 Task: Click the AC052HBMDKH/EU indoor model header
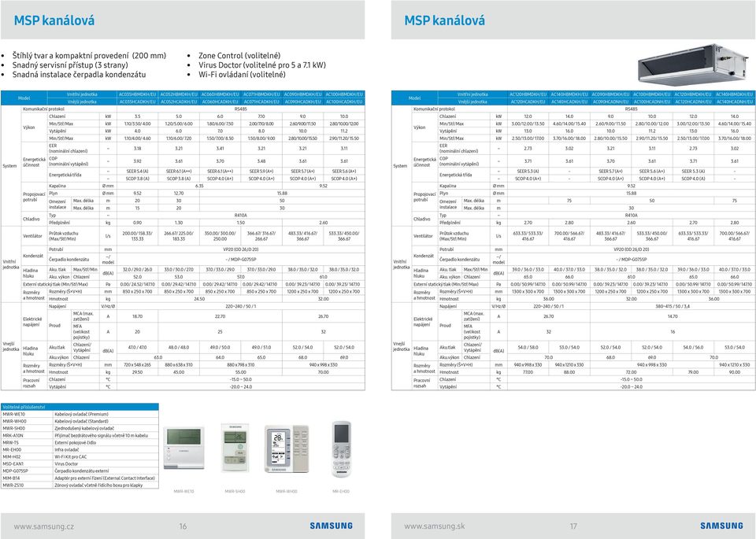click(x=179, y=94)
